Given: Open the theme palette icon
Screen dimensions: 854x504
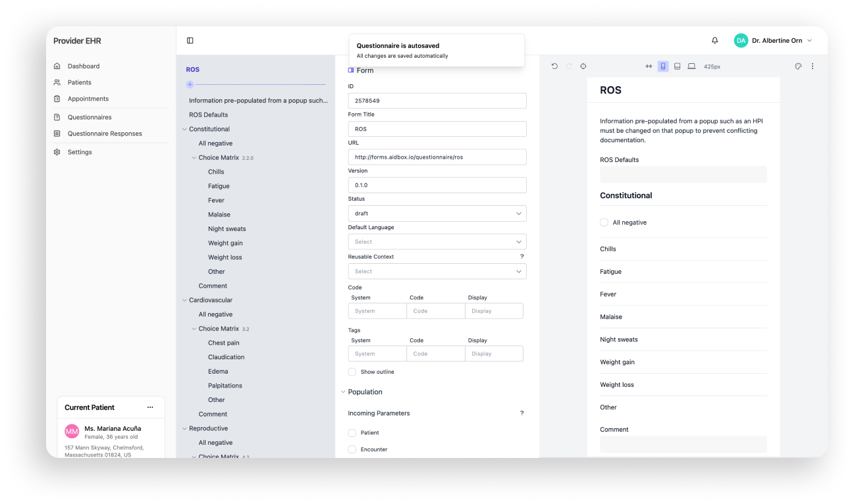Looking at the screenshot, I should click(x=798, y=66).
